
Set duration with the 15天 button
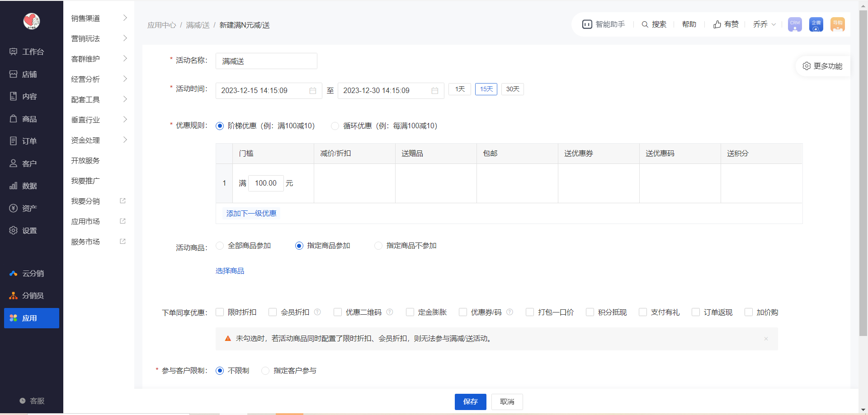tap(486, 89)
